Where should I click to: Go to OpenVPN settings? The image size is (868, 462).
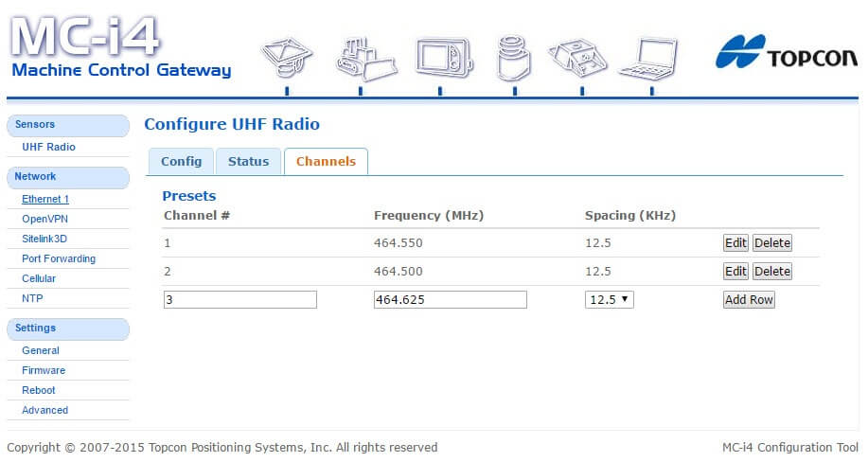click(44, 219)
